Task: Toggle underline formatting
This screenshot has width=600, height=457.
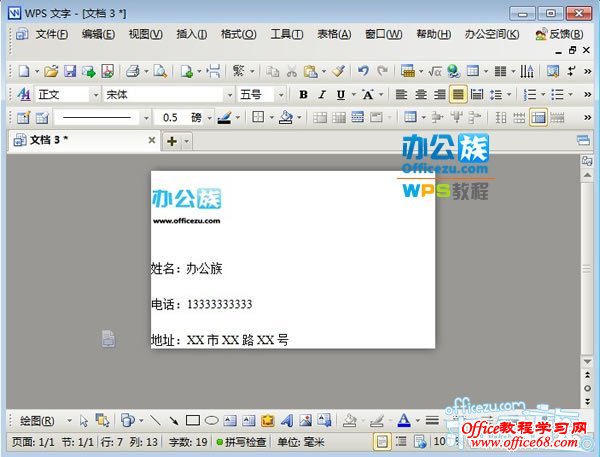Action: coord(341,95)
